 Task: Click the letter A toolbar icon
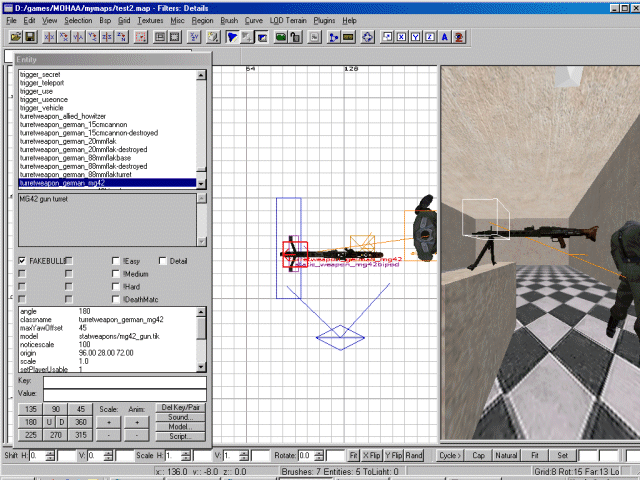tap(443, 38)
